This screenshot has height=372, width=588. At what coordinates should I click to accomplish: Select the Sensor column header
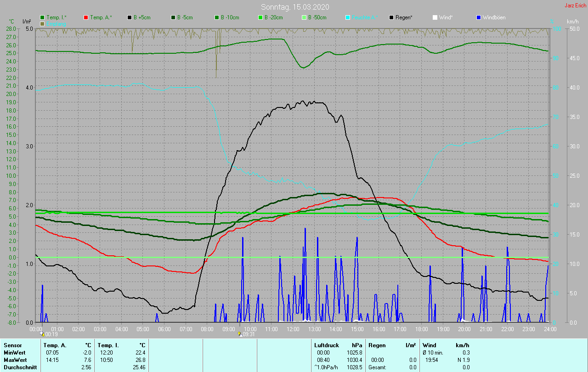(x=12, y=345)
